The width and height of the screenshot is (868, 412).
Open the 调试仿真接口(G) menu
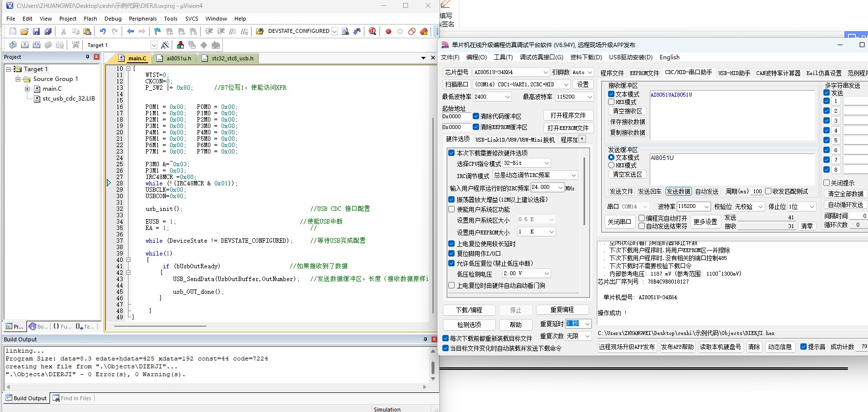541,57
